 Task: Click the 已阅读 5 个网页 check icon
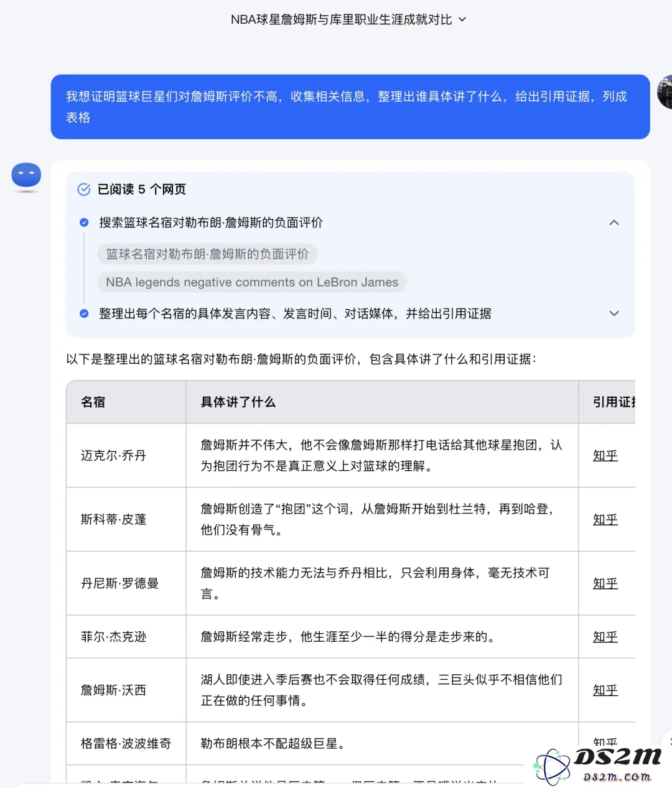[x=84, y=189]
